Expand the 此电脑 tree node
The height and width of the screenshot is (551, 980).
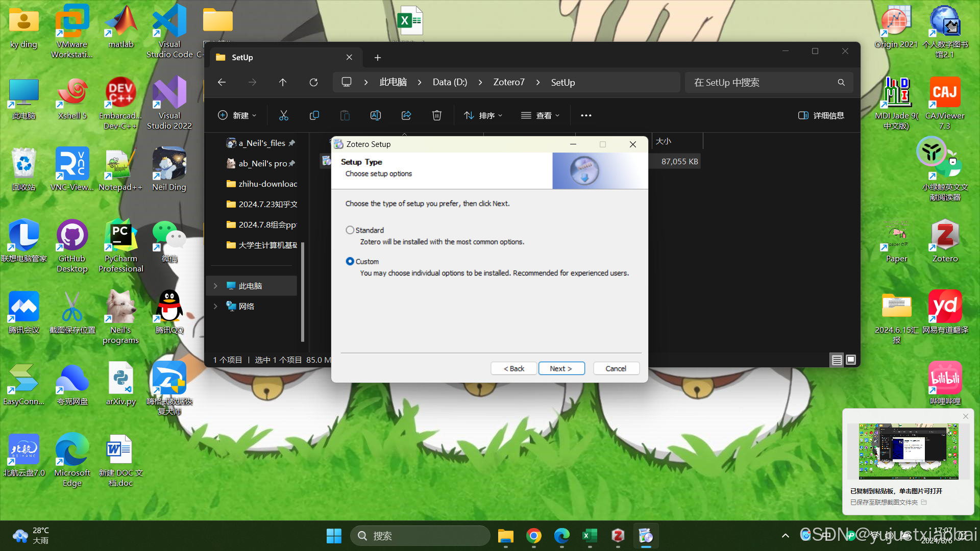[x=215, y=286]
